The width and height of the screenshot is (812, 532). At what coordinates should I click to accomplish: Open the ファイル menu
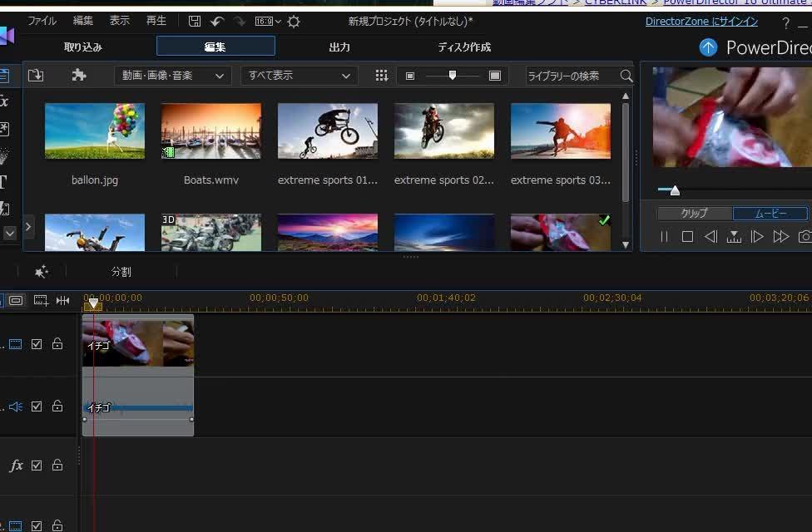tap(42, 21)
